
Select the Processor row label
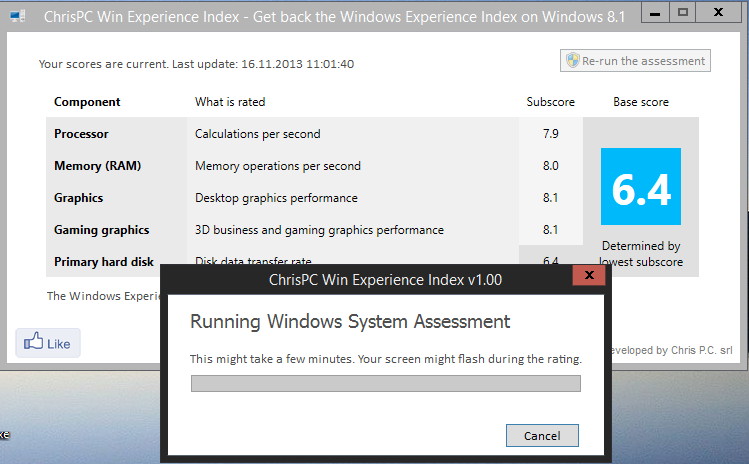click(81, 134)
